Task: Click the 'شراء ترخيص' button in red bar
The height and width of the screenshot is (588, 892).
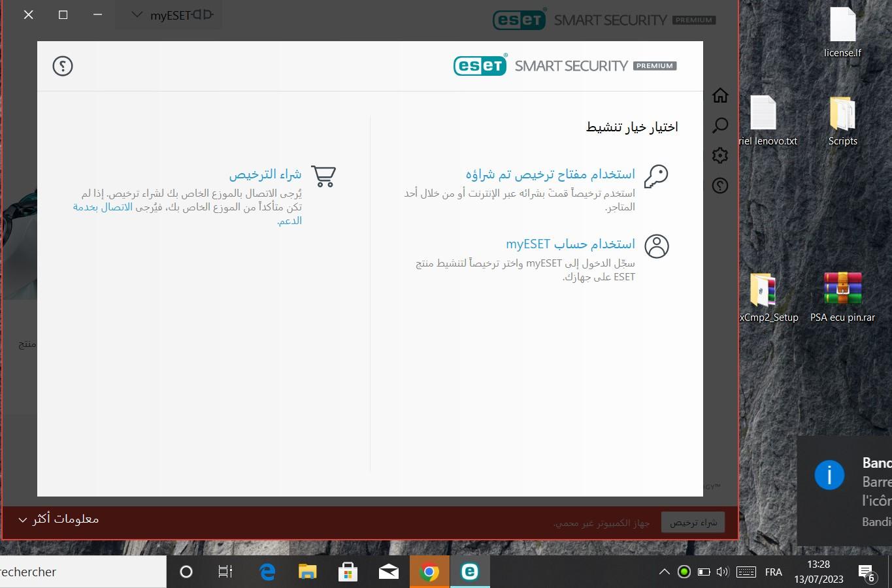Action: coord(693,523)
